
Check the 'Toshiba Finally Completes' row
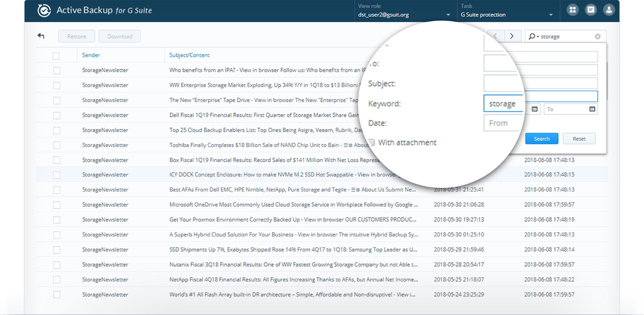click(57, 145)
